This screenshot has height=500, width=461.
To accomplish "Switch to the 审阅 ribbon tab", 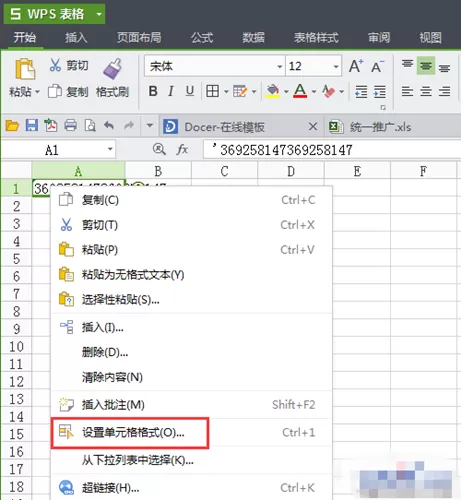I will click(379, 37).
